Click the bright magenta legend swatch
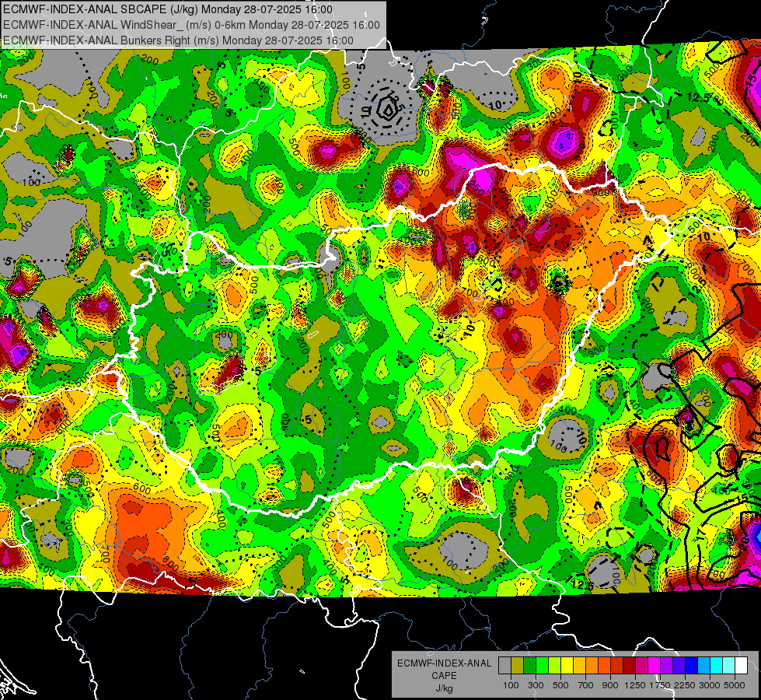 (655, 666)
